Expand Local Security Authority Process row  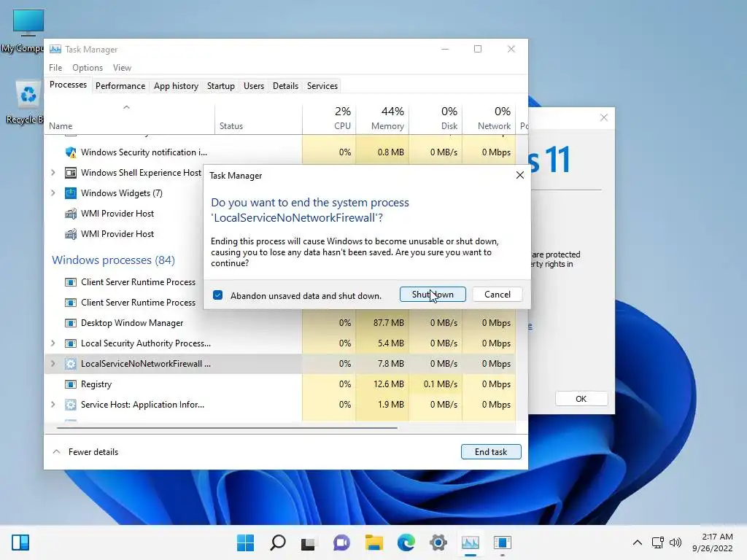(53, 344)
